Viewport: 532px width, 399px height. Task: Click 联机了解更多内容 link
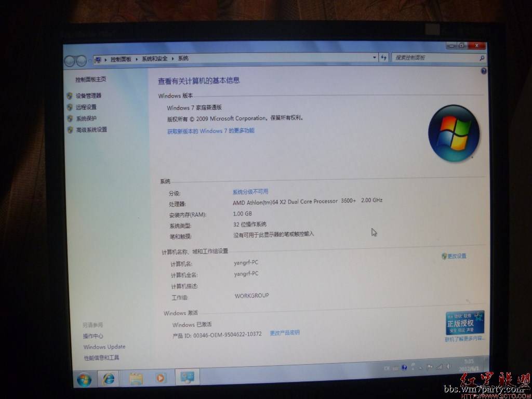pos(465,339)
